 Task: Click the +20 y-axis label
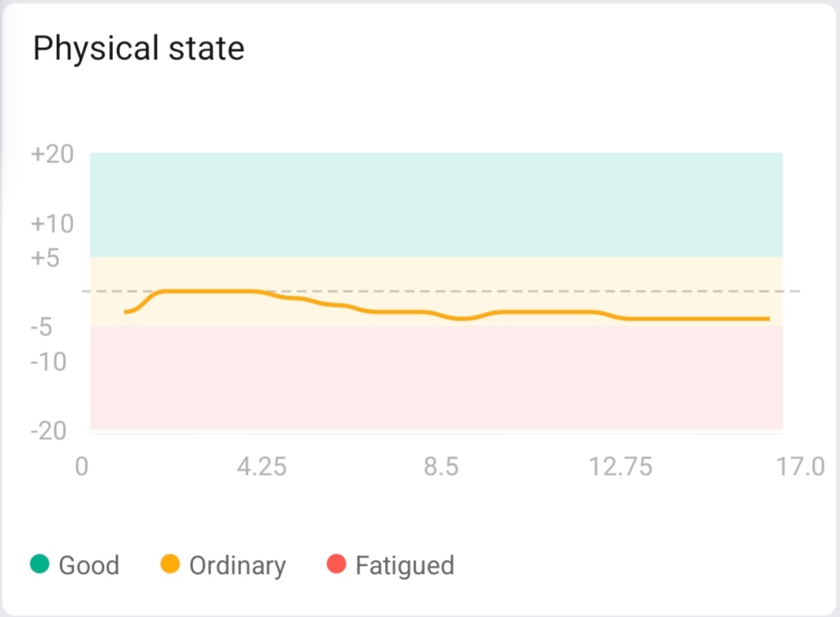coord(52,154)
